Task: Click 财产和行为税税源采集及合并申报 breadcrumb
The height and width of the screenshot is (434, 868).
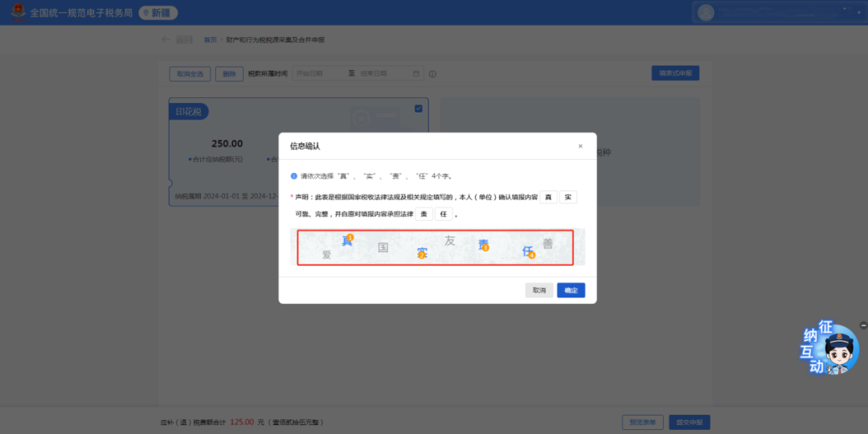Action: (x=276, y=40)
